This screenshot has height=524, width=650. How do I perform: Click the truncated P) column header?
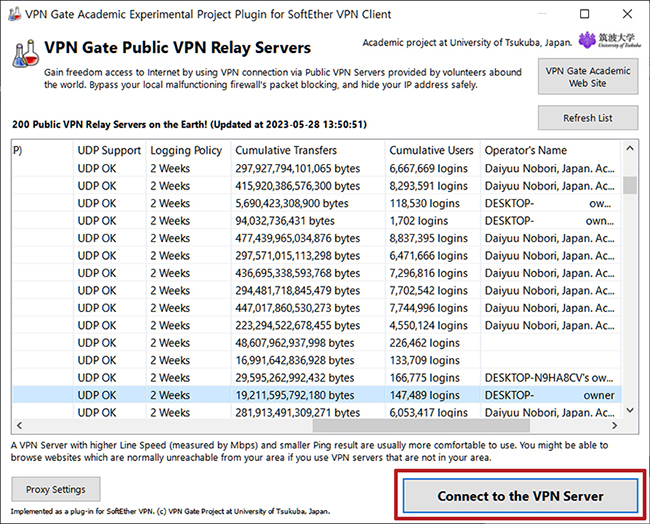43,150
